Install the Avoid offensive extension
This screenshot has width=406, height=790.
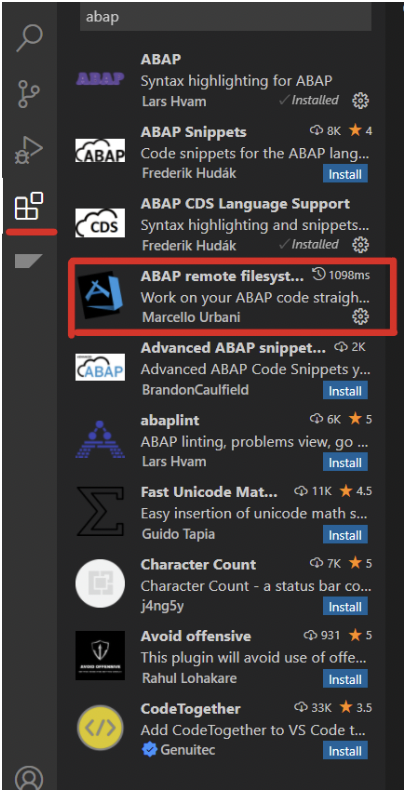(346, 679)
